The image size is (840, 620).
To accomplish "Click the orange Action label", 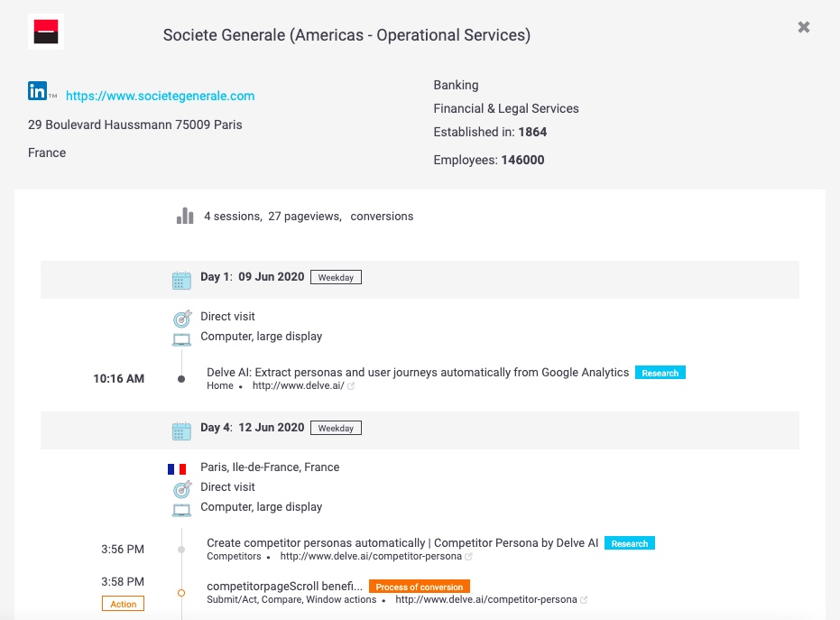I will pyautogui.click(x=124, y=604).
